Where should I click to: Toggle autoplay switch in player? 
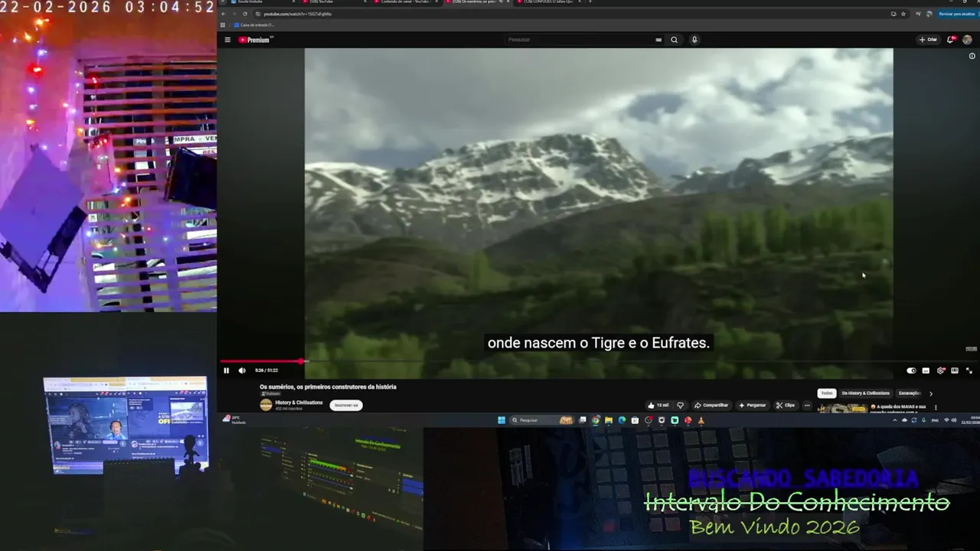click(x=911, y=370)
